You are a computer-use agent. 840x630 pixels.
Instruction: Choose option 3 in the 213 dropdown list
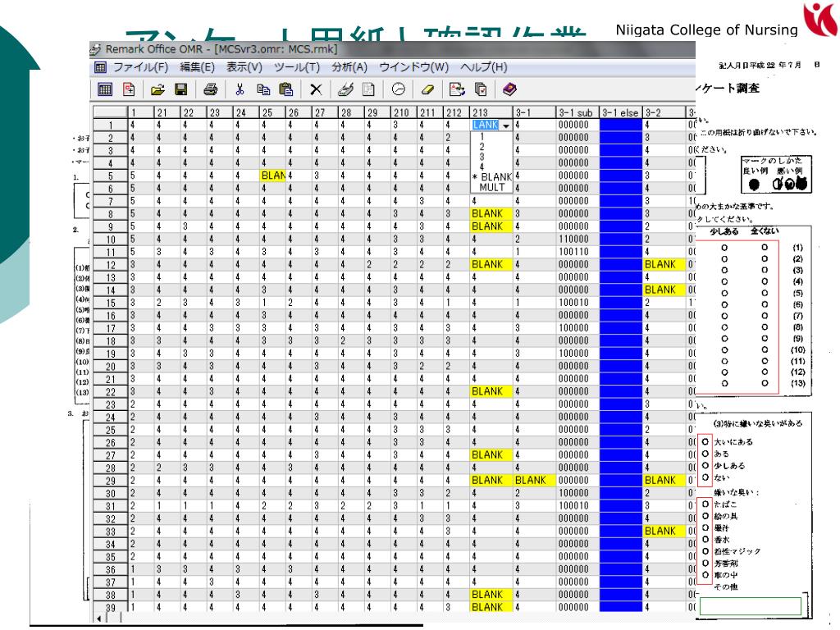click(482, 157)
